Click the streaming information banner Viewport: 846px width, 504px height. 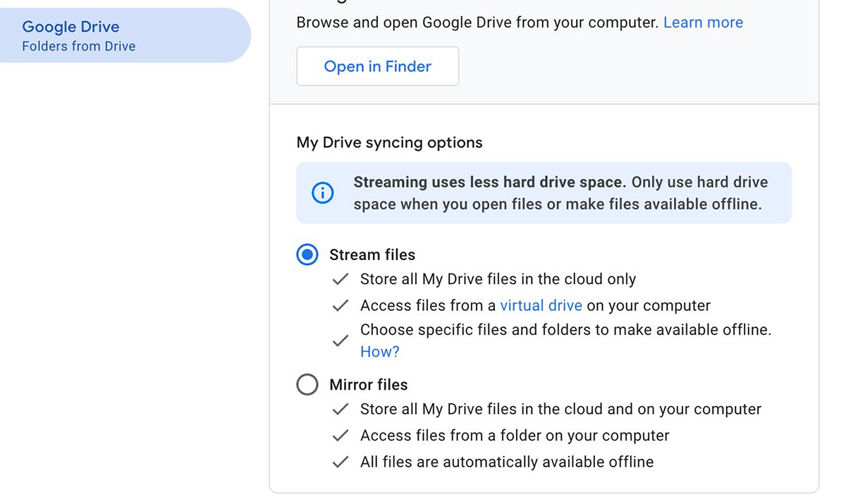pyautogui.click(x=543, y=192)
